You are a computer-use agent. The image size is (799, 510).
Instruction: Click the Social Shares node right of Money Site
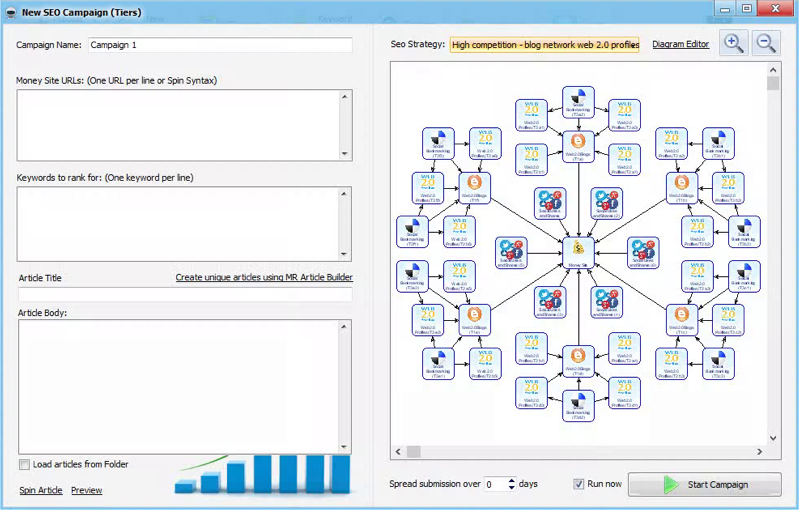pos(641,250)
